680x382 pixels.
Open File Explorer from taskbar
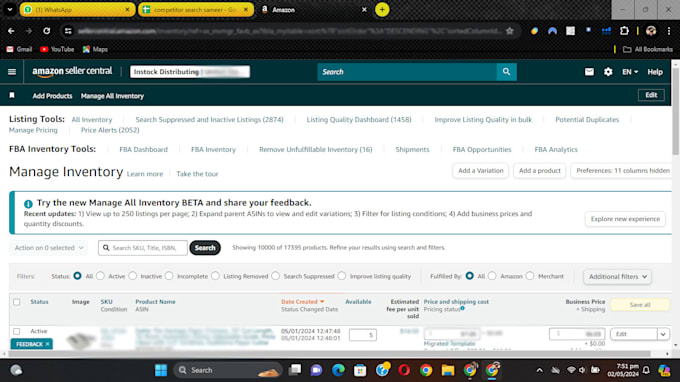448,370
